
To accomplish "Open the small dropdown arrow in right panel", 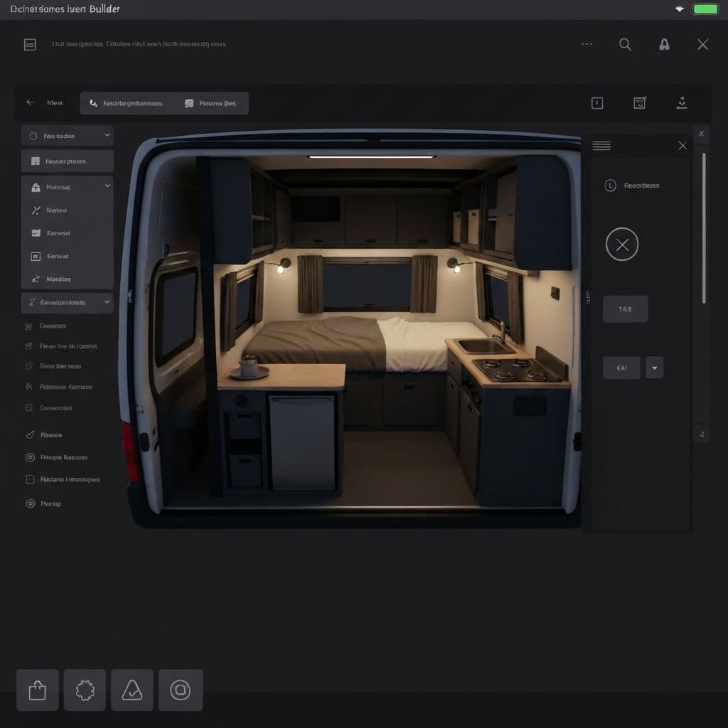I will pyautogui.click(x=655, y=368).
